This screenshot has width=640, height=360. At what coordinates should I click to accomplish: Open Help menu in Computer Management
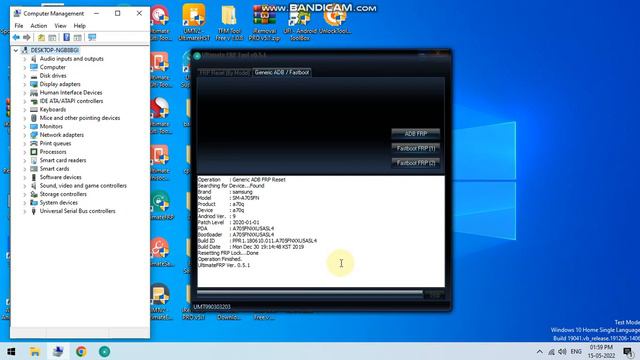pyautogui.click(x=80, y=26)
